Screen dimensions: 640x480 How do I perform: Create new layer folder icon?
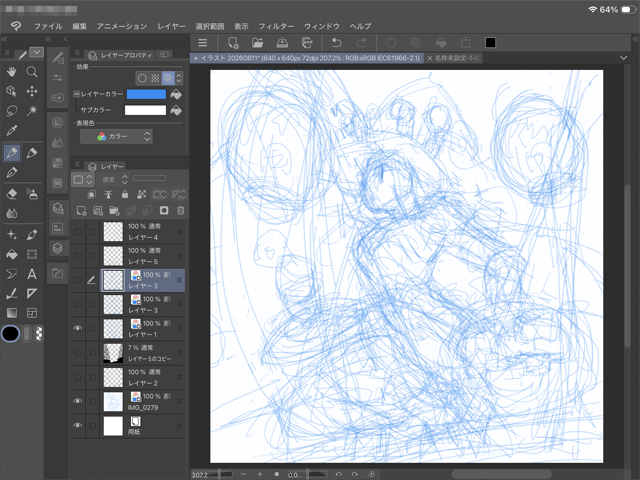click(x=114, y=210)
